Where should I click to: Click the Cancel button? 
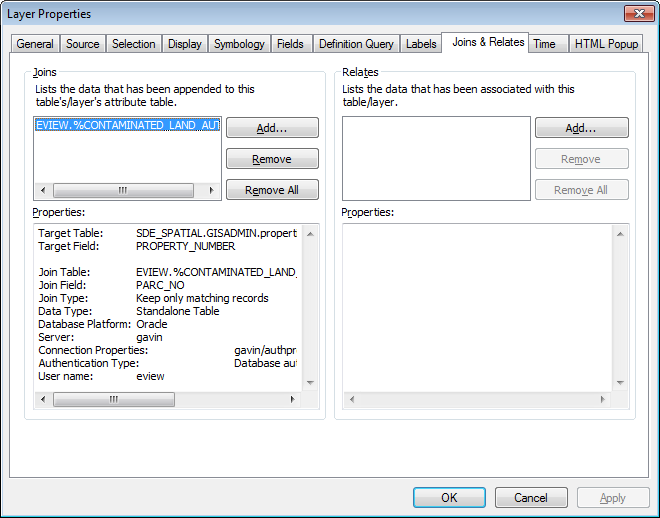[x=531, y=498]
